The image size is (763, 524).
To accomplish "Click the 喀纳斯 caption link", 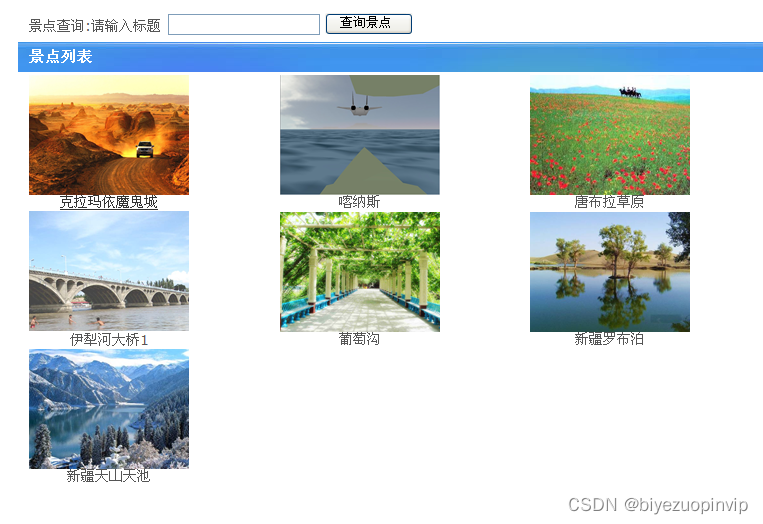I will click(359, 202).
